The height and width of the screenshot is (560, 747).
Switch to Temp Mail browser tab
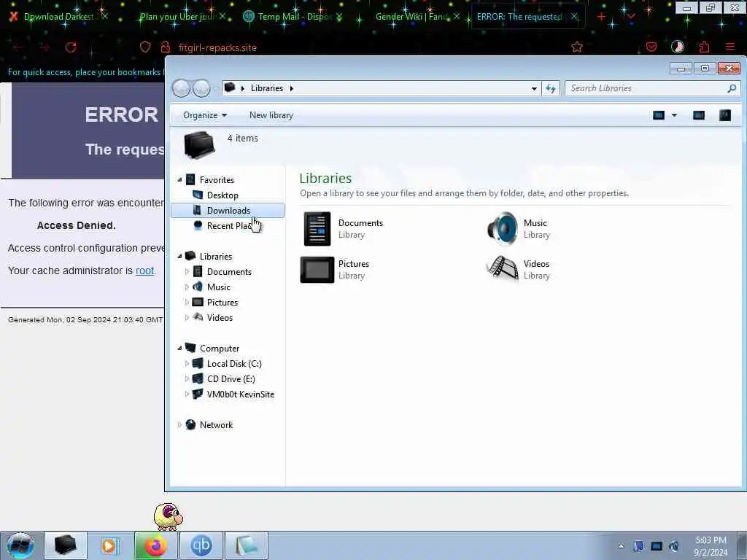(293, 17)
